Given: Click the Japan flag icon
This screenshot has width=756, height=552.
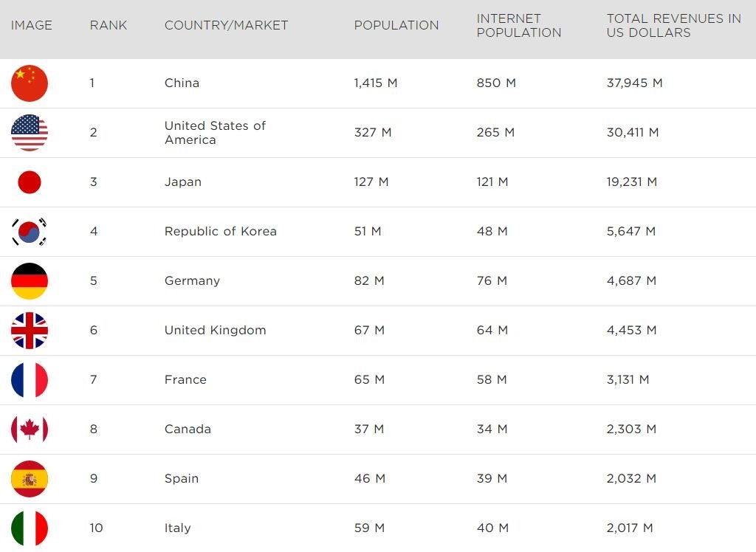Looking at the screenshot, I should [30, 182].
